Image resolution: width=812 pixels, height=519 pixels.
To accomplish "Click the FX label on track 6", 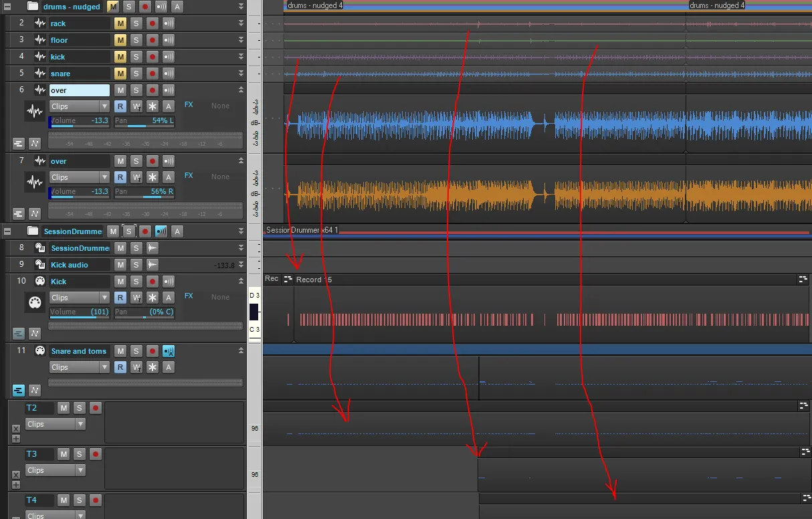I will point(189,105).
